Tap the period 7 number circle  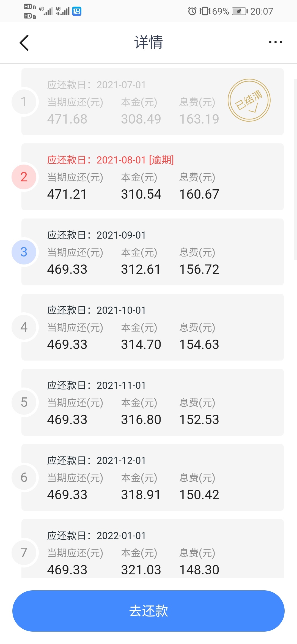click(24, 552)
